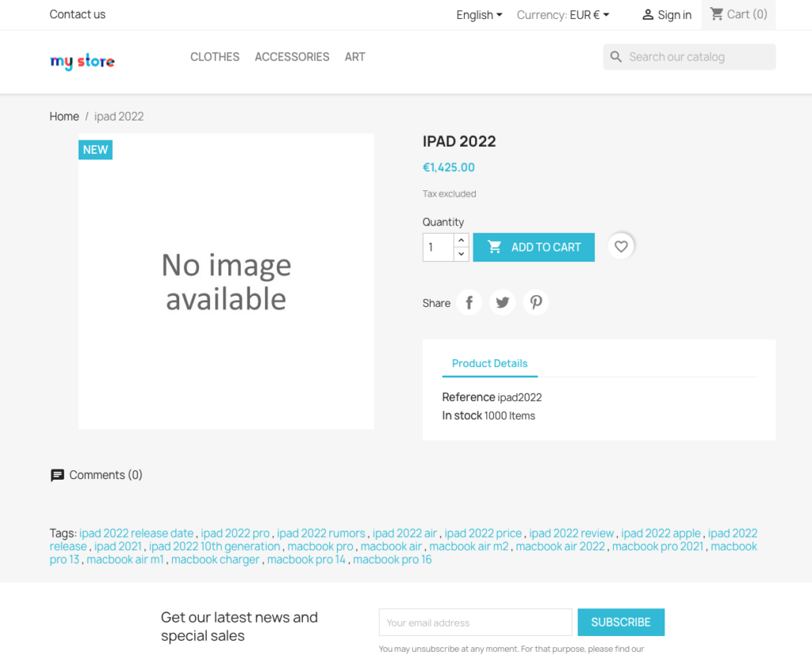Viewport: 812px width, 655px height.
Task: Click the Add to Cart button
Action: [534, 247]
